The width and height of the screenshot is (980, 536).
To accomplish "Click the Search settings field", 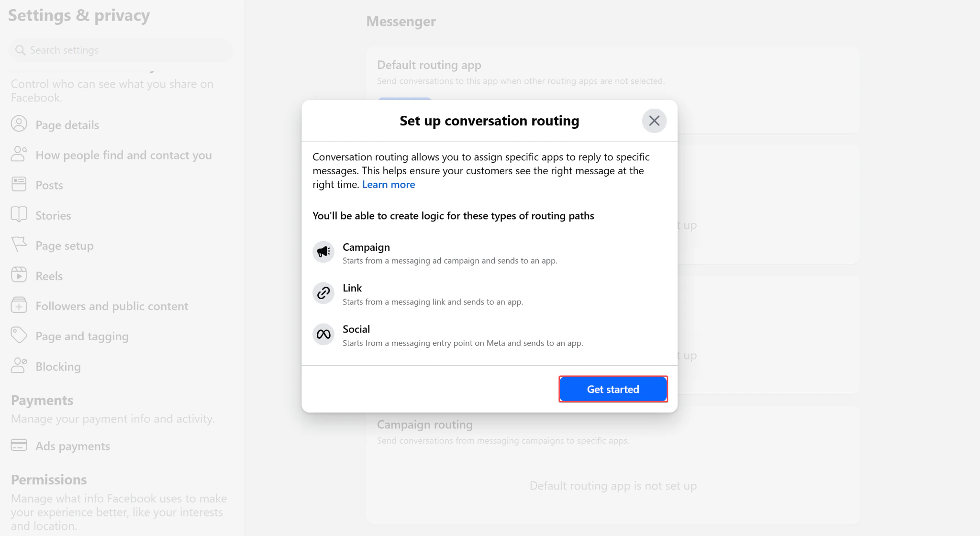I will point(120,50).
